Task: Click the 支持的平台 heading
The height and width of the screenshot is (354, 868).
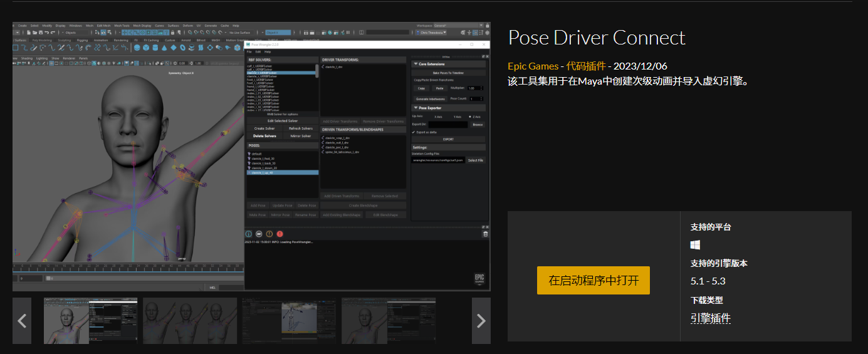Action: (x=711, y=227)
